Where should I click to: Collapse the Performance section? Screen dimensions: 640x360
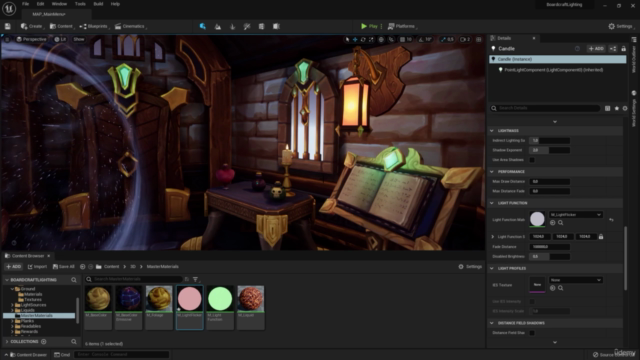point(492,171)
